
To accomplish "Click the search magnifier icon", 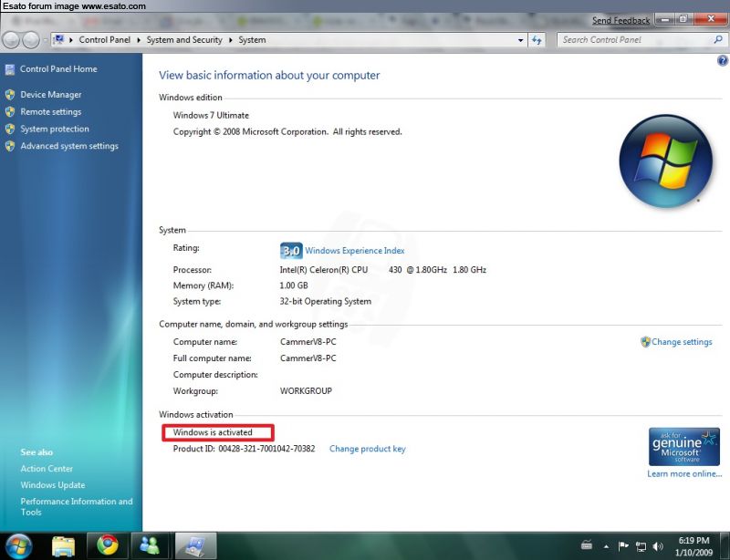I will 717,40.
